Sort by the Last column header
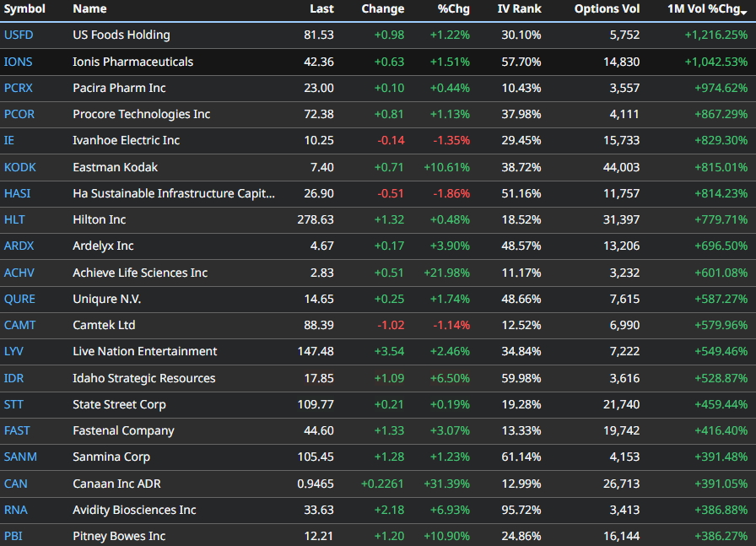Screen dimensions: 756x546 tap(321, 8)
